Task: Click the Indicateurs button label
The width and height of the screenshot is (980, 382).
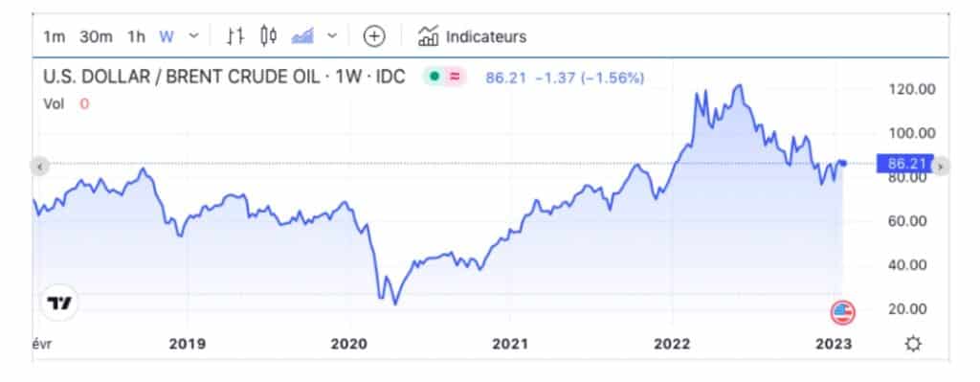Action: [x=485, y=37]
